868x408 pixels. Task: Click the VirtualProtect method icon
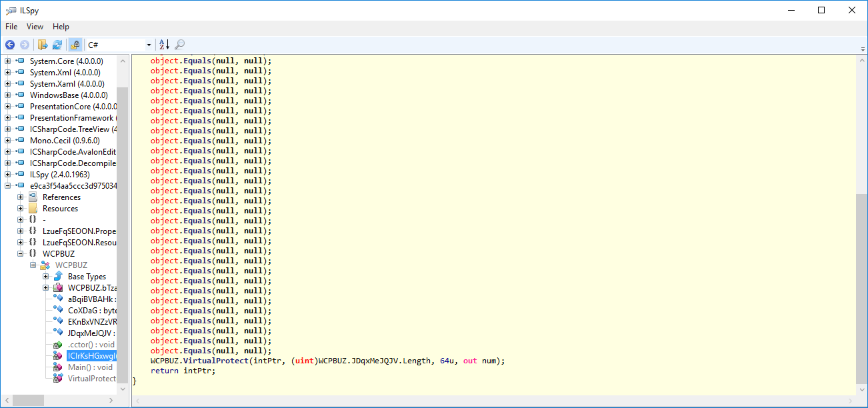(x=58, y=379)
